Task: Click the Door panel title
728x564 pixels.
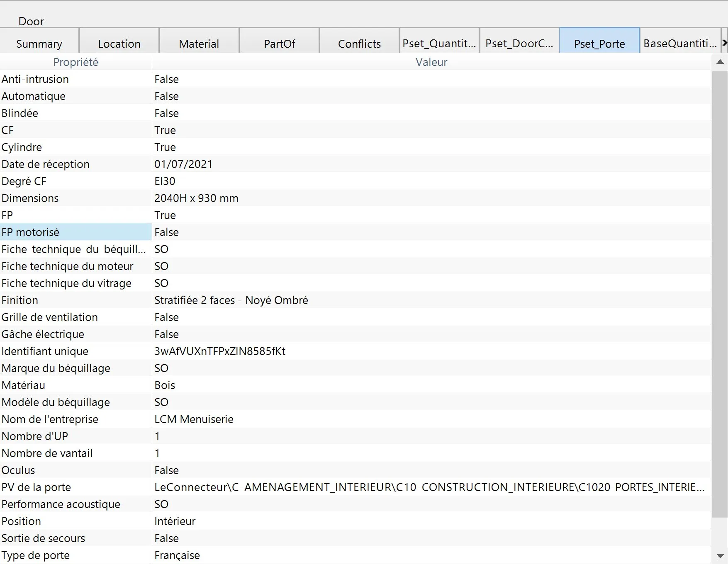Action: coord(31,21)
